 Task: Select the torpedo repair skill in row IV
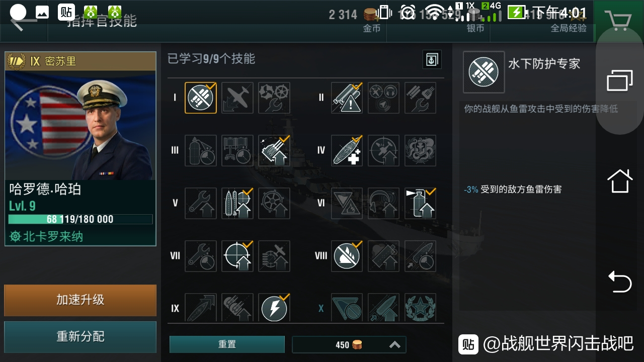pyautogui.click(x=347, y=150)
